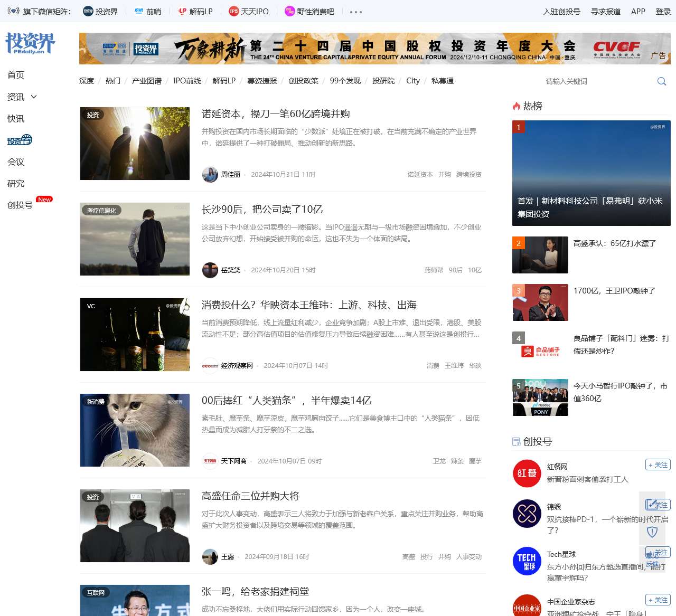Viewport: 676px width, 616px height.
Task: Open the APP link in top bar
Action: [638, 12]
